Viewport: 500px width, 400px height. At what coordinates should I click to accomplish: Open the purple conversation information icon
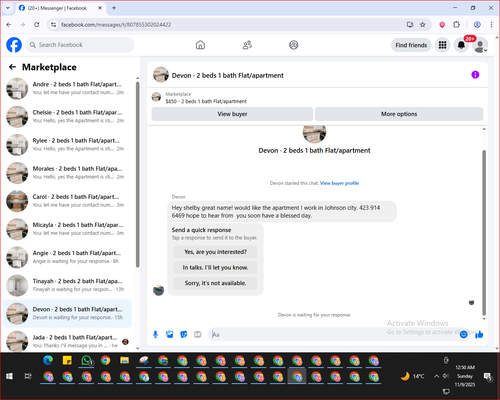point(475,75)
